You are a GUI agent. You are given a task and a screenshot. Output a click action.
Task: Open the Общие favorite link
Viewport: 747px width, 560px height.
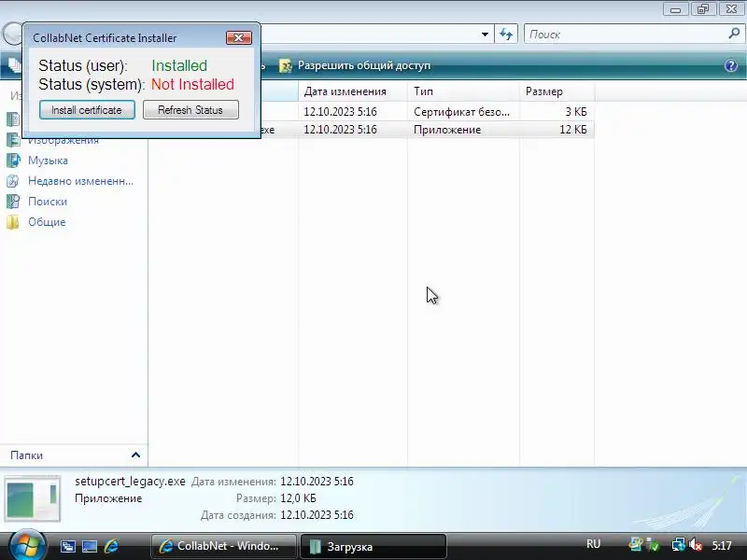click(47, 222)
